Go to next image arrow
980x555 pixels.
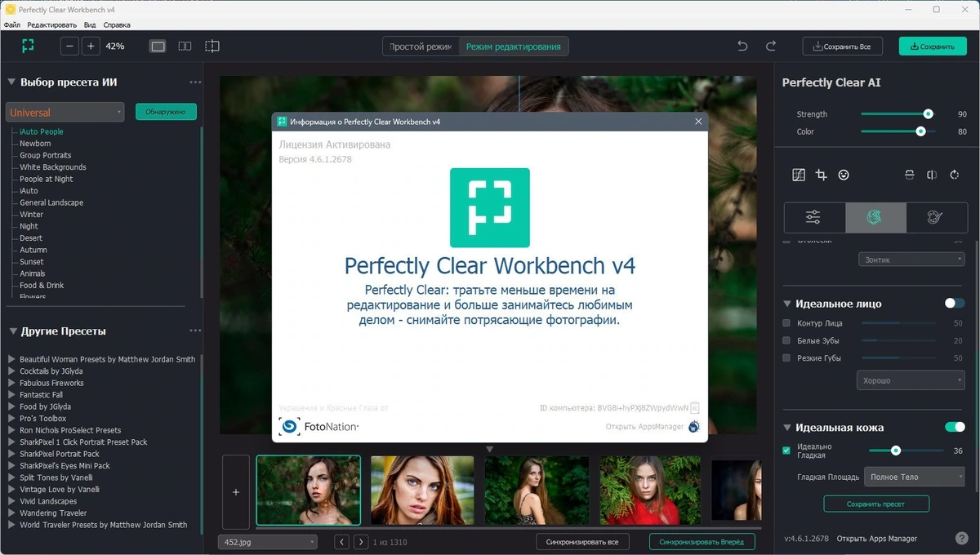pos(360,542)
